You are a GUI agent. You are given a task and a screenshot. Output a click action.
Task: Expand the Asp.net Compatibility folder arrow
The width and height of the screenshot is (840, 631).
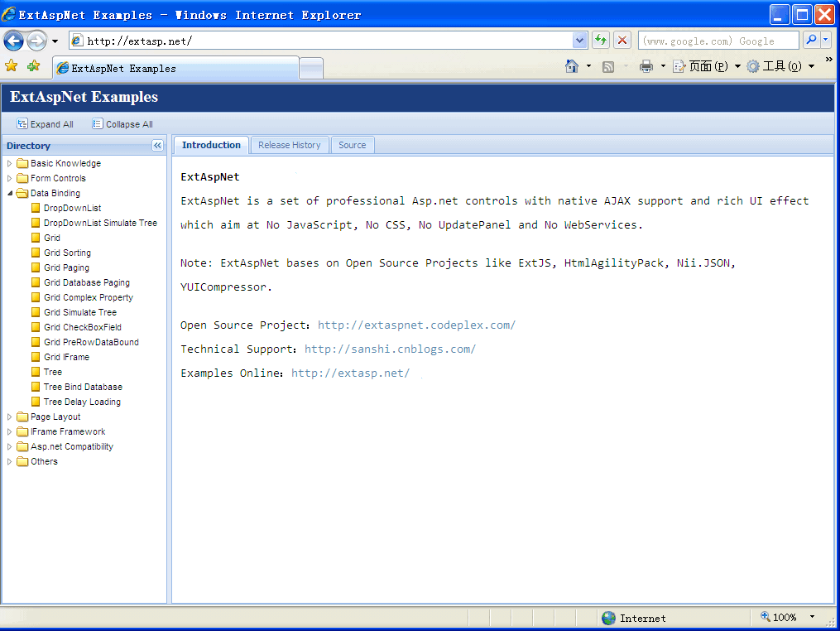[x=10, y=446]
